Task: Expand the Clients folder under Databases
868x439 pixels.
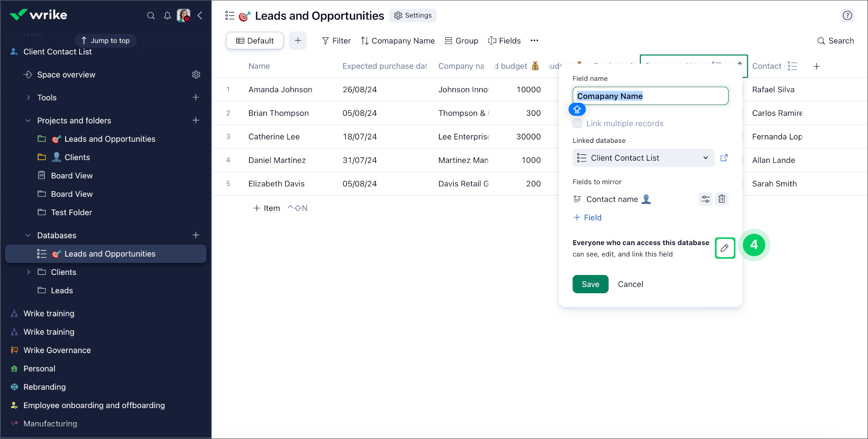Action: (x=28, y=272)
